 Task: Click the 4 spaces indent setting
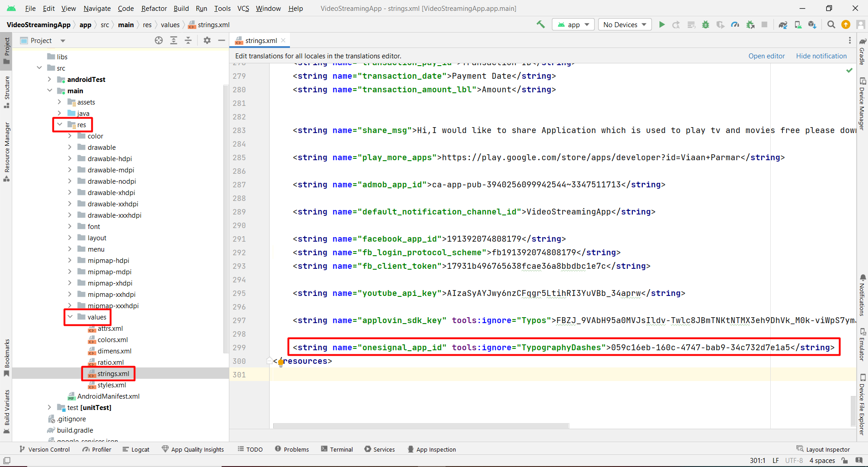click(822, 460)
